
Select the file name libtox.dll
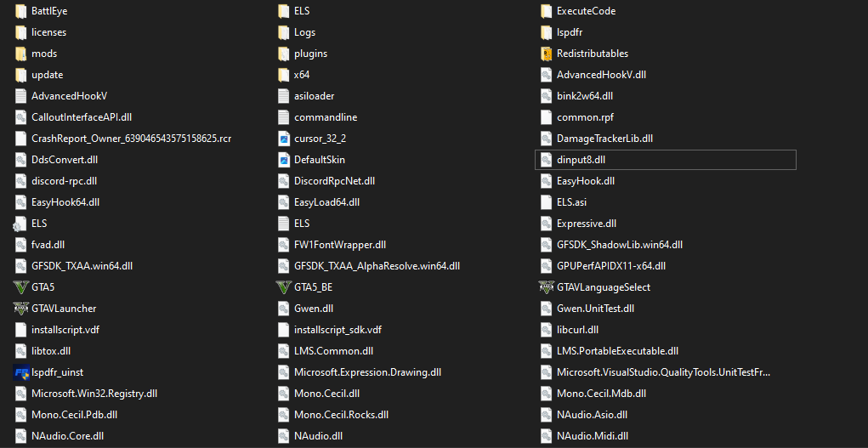point(51,351)
